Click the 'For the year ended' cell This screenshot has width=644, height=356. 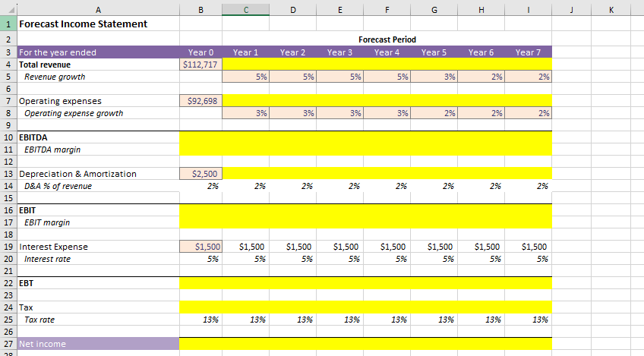(98, 52)
